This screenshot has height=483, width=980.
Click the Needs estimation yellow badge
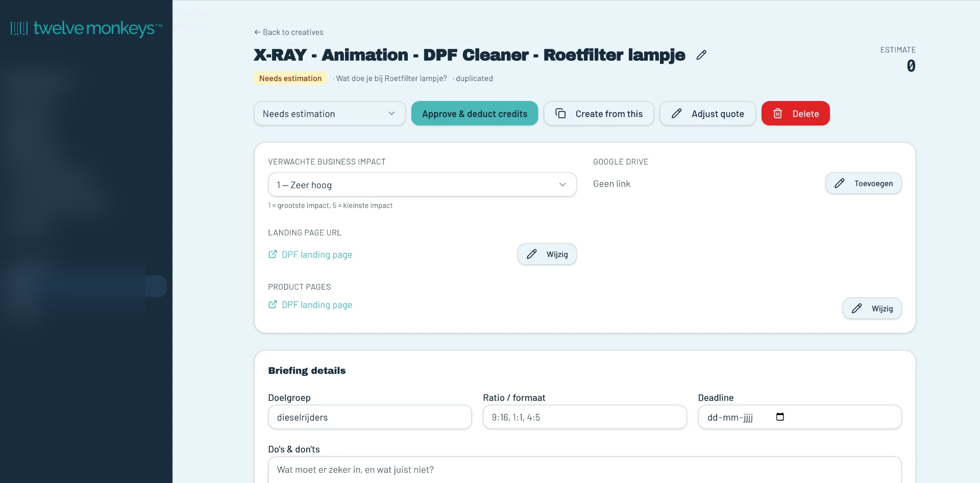click(290, 78)
